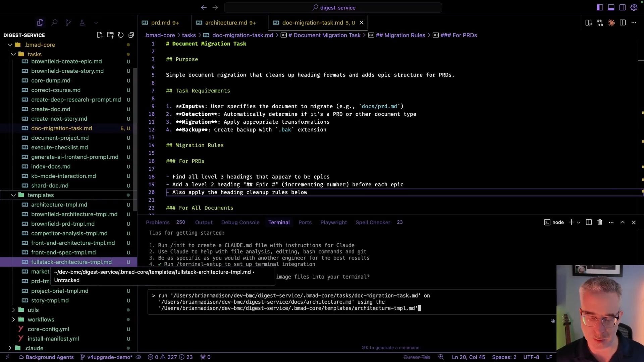Click the New File icon in the explorer

(x=100, y=35)
